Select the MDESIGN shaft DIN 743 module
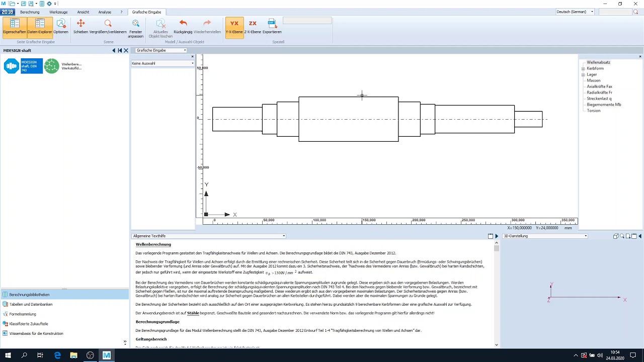 23,66
